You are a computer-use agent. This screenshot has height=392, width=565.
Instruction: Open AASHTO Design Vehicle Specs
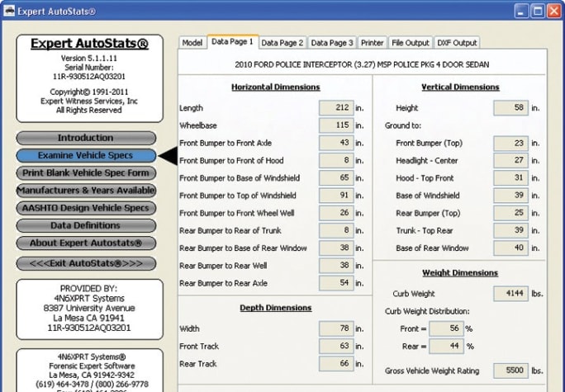[86, 207]
